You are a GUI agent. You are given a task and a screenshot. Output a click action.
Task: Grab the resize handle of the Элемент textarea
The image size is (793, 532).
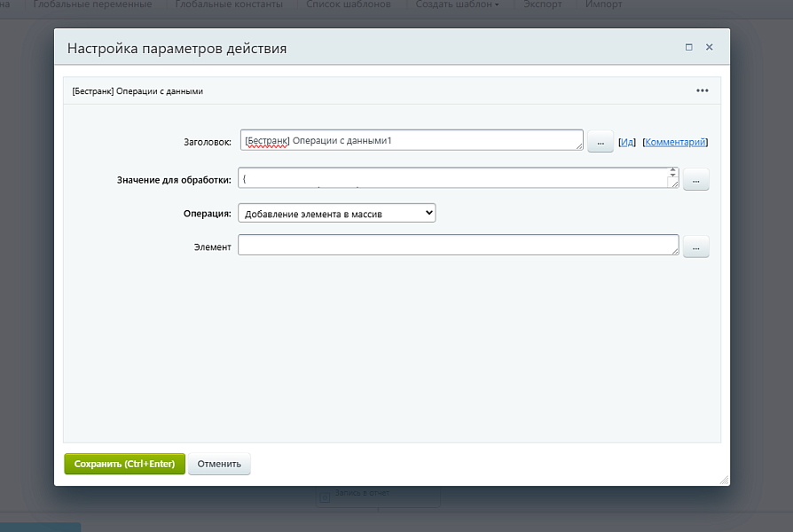pyautogui.click(x=674, y=252)
